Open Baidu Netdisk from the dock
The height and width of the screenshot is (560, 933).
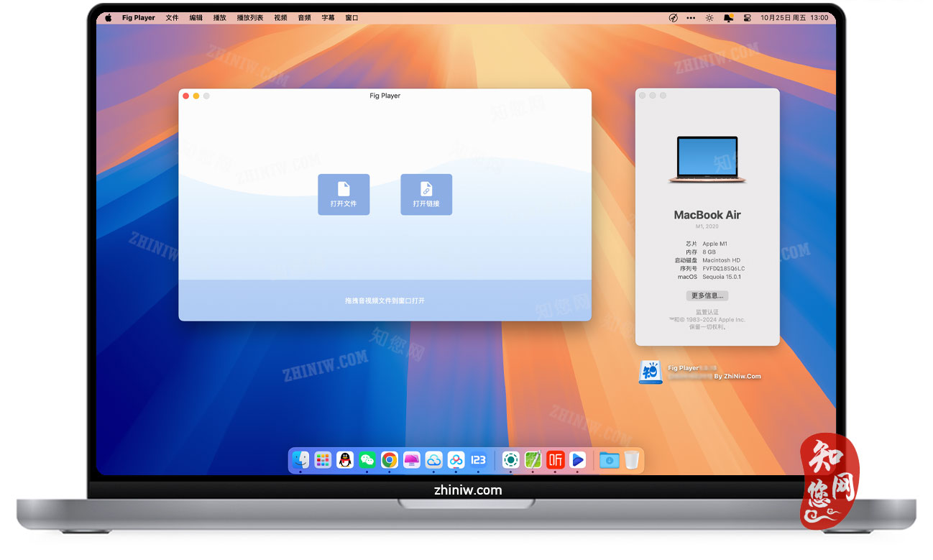click(456, 460)
